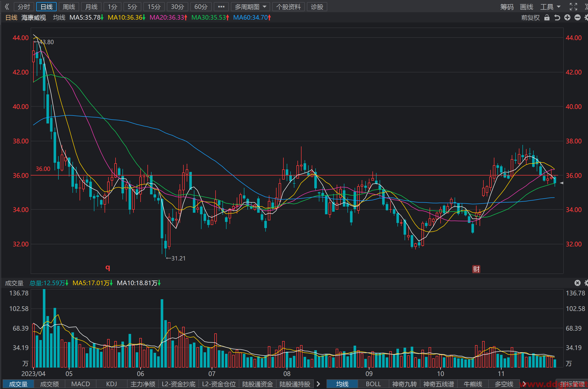Image resolution: width=588 pixels, height=389 pixels.
Task: Toggle 前复权 price adjustment mode
Action: [x=530, y=18]
